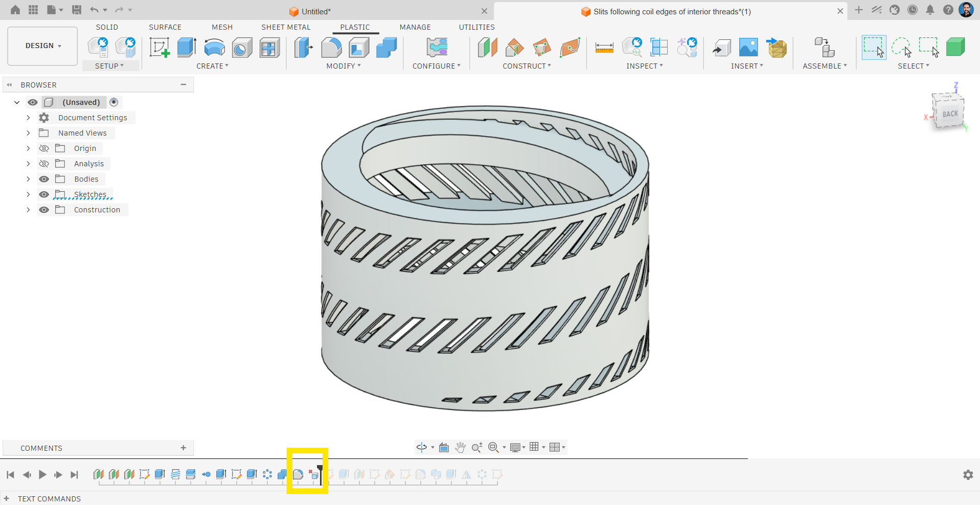Expand the Named Views node
Image resolution: width=980 pixels, height=505 pixels.
tap(28, 133)
